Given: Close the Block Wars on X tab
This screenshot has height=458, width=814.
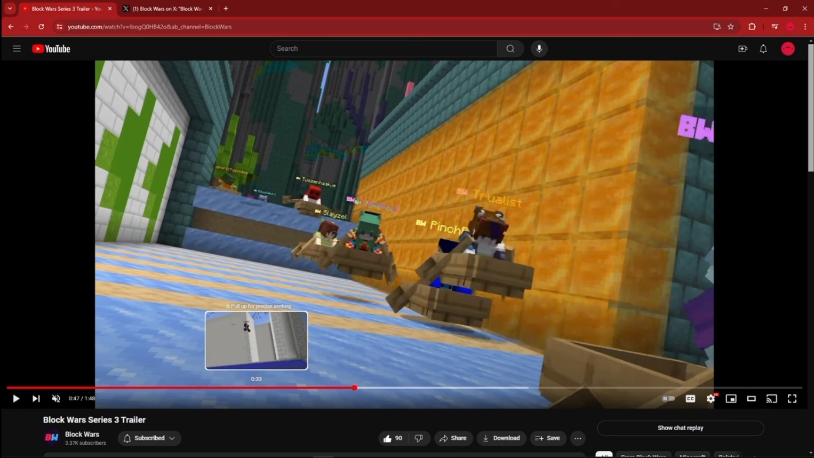Looking at the screenshot, I should 210,9.
